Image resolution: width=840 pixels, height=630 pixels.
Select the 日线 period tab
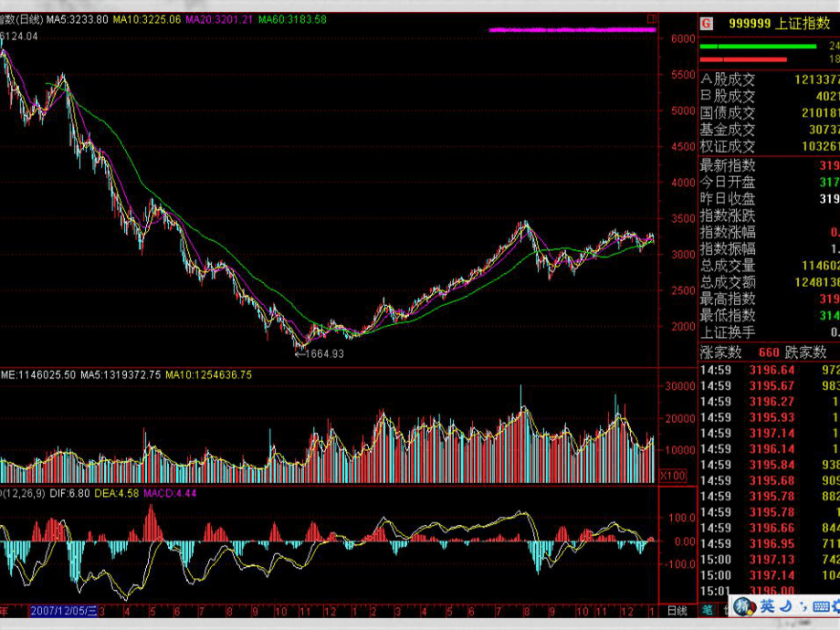point(677,610)
